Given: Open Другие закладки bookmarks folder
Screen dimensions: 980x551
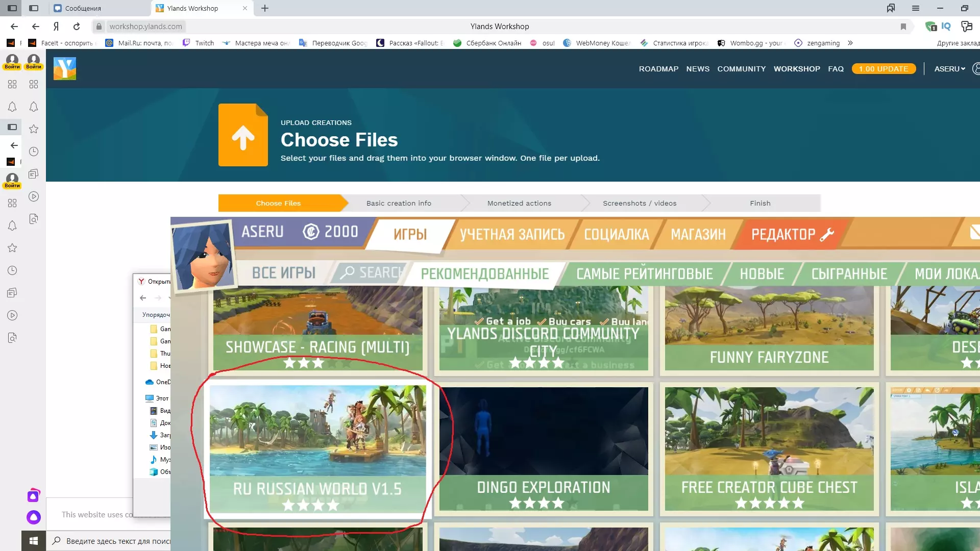Looking at the screenshot, I should point(958,43).
